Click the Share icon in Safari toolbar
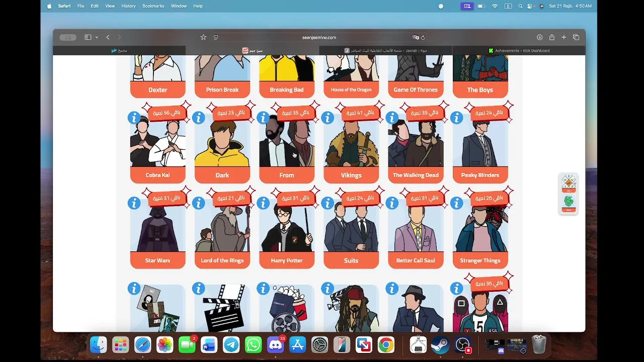The image size is (644, 362). pyautogui.click(x=552, y=37)
